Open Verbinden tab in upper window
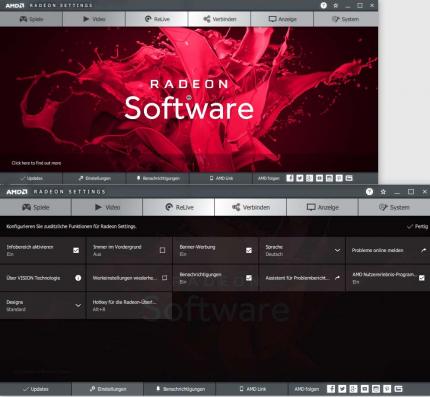This screenshot has height=397, width=430. click(x=219, y=19)
